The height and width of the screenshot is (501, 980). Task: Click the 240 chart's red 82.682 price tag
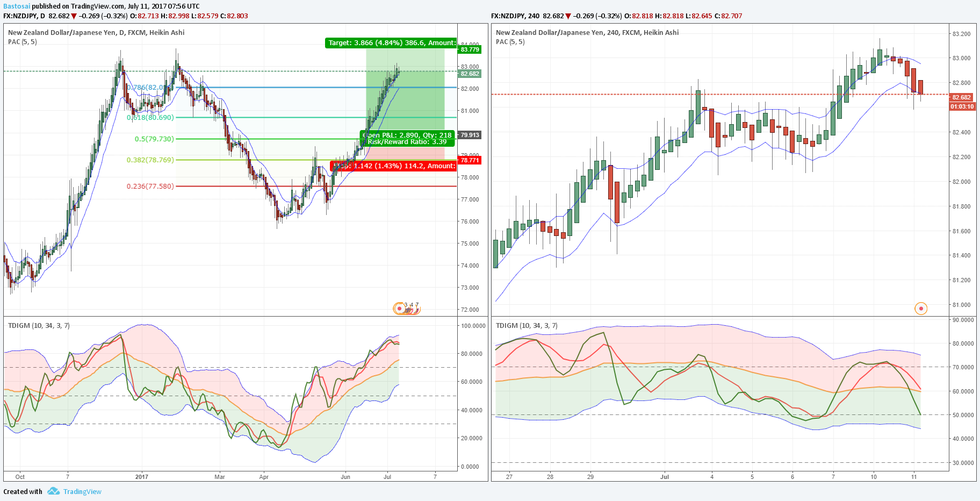coord(961,97)
